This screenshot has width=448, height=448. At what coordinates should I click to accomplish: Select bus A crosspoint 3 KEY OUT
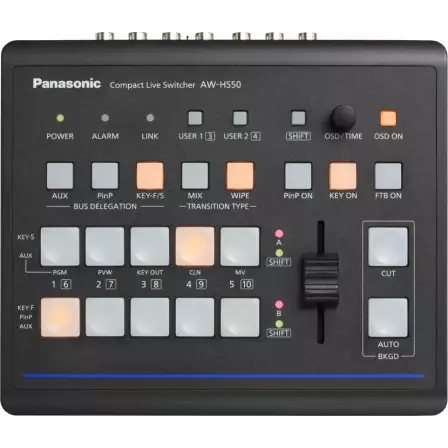point(150,246)
